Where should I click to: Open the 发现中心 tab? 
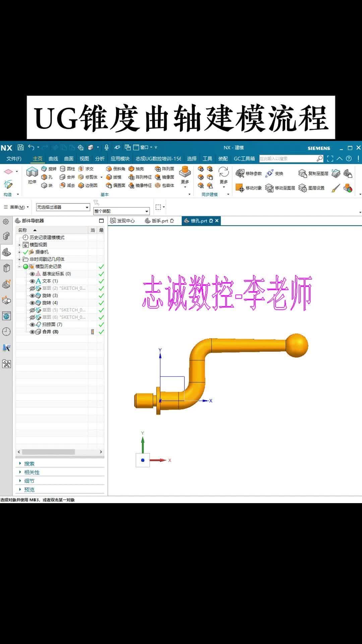pyautogui.click(x=123, y=221)
